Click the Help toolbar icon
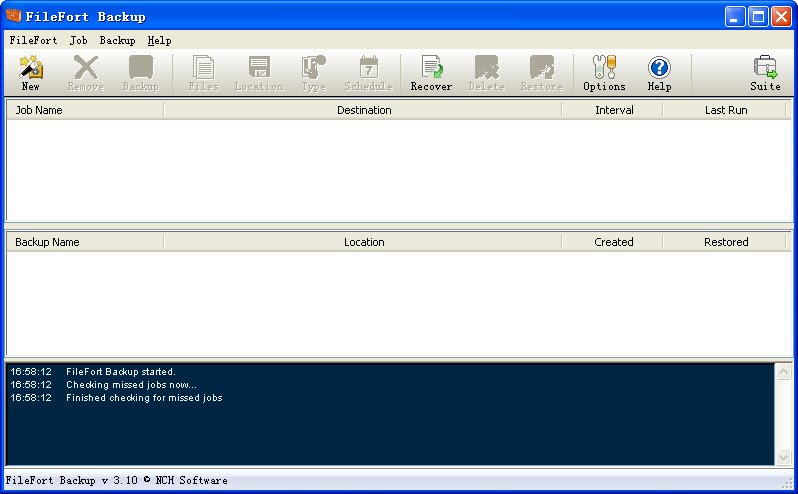 [x=659, y=73]
